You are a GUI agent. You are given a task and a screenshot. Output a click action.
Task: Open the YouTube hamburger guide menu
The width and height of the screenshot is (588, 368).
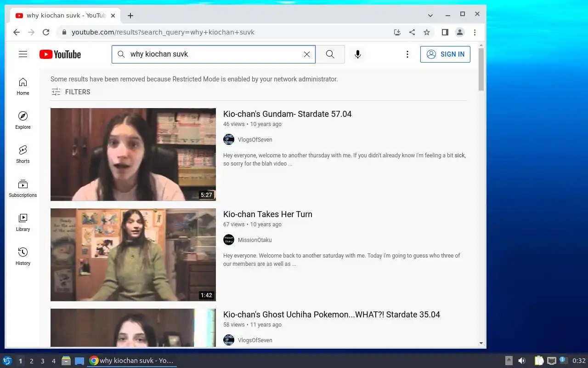coord(23,54)
